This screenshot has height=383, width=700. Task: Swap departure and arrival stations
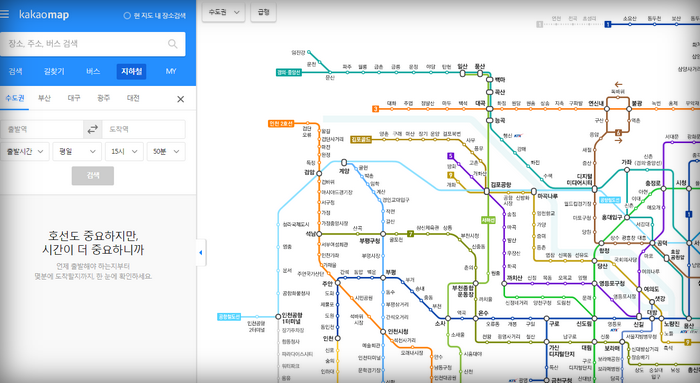tap(92, 129)
